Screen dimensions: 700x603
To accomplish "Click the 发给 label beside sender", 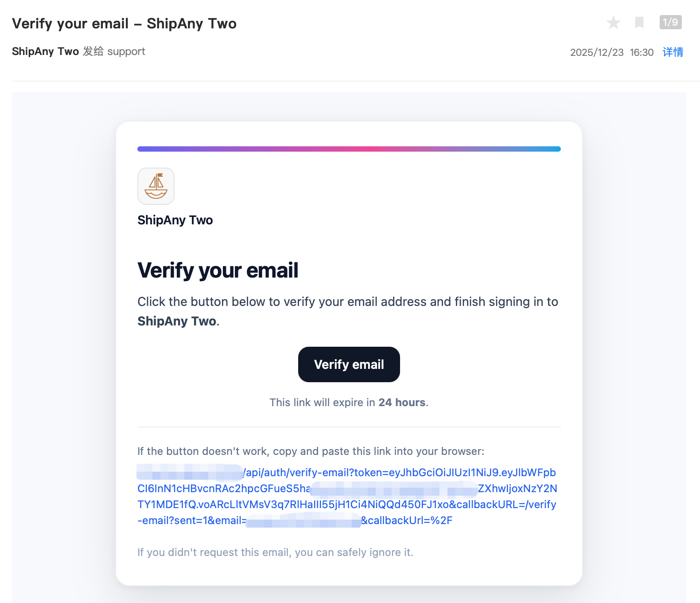I will [x=93, y=51].
